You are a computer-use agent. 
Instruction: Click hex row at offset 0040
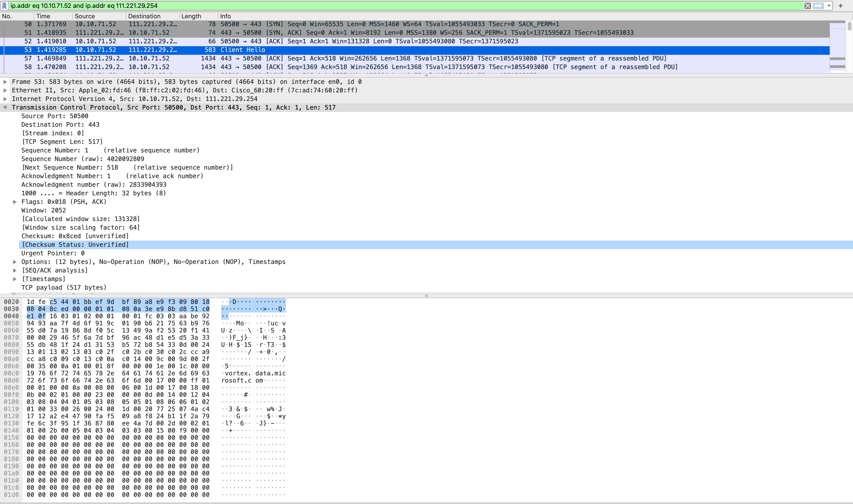(x=118, y=316)
